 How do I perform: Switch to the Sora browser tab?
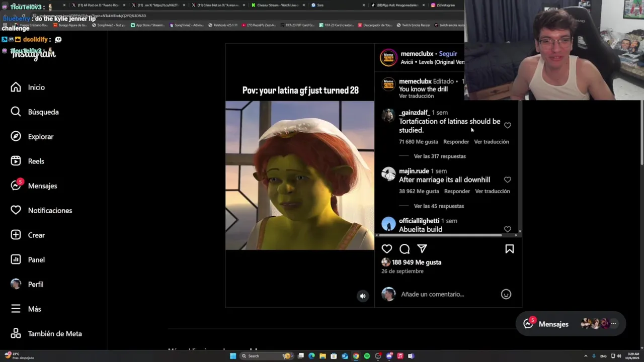338,5
